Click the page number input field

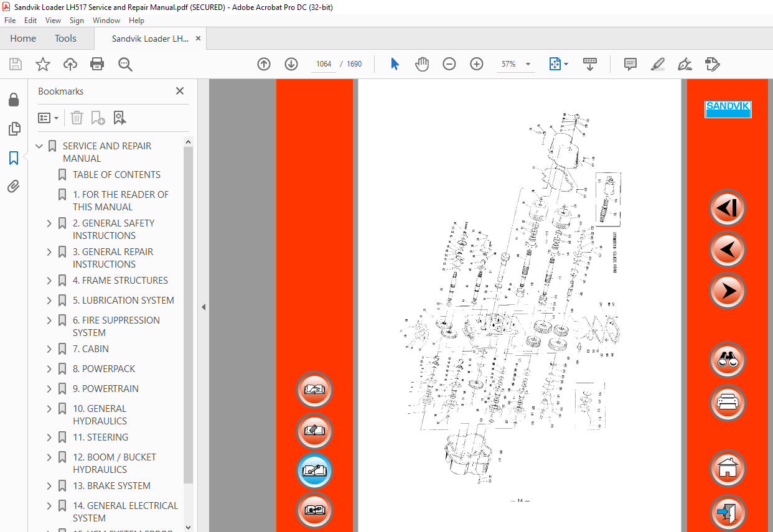(324, 64)
